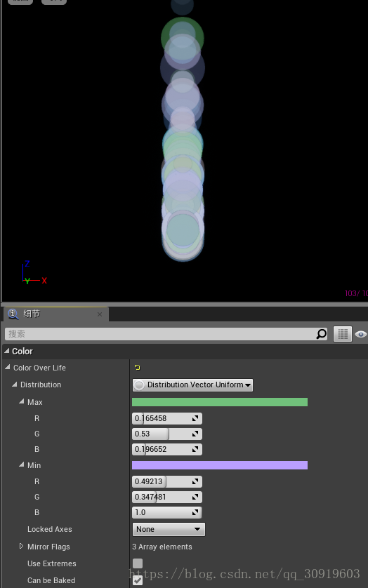368x588 pixels.
Task: Click the Min B spinner arrow icon
Action: (x=195, y=512)
